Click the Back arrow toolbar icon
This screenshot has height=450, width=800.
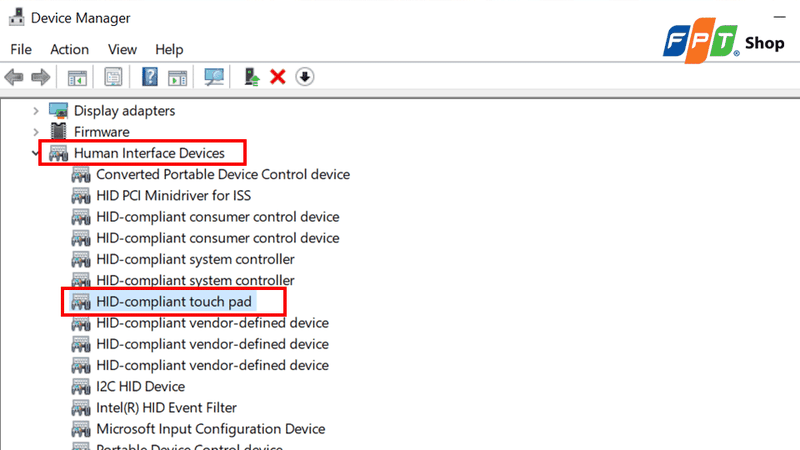(14, 77)
